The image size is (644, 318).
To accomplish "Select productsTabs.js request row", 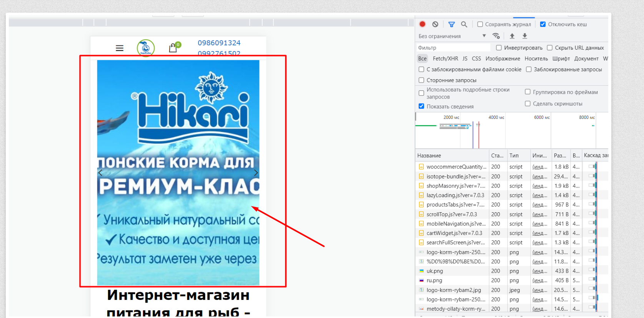I will [x=511, y=205].
